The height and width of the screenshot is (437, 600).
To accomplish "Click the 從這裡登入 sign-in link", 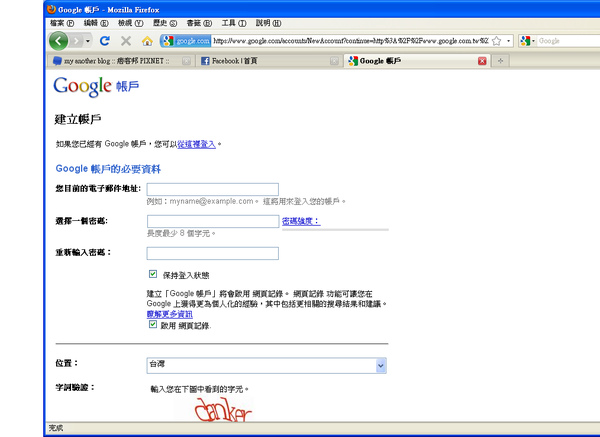I will coord(196,144).
